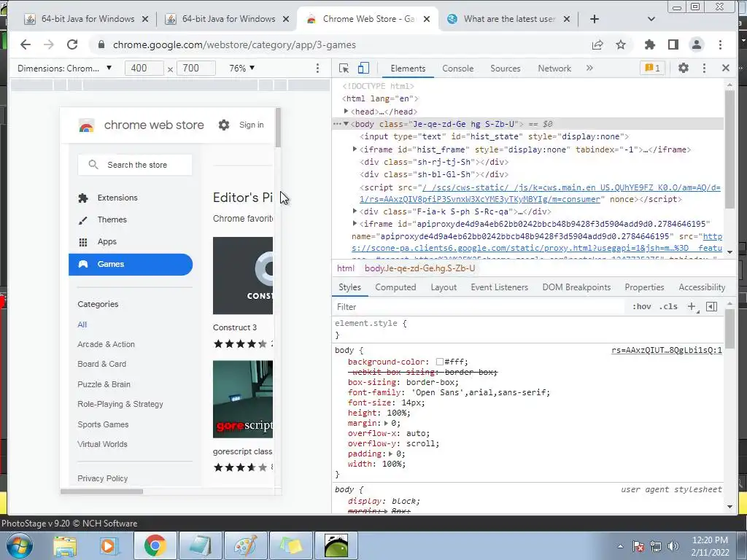This screenshot has width=747, height=560.
Task: Open the Construct 3 thumbnail
Action: pos(243,276)
